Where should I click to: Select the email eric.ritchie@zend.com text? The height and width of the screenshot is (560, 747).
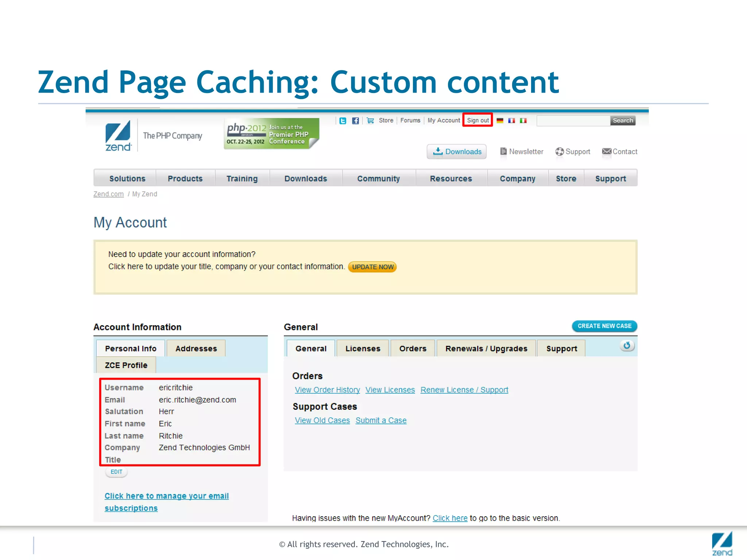(x=197, y=400)
